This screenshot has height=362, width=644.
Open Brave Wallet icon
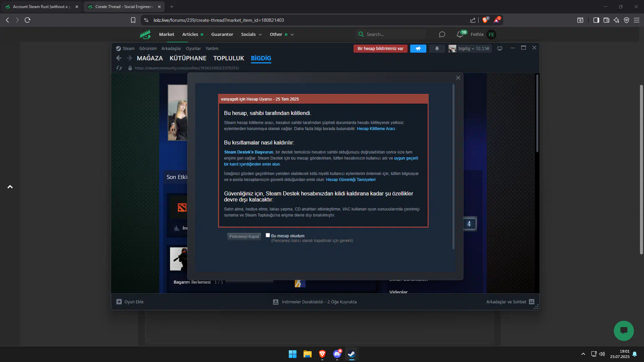(606, 20)
